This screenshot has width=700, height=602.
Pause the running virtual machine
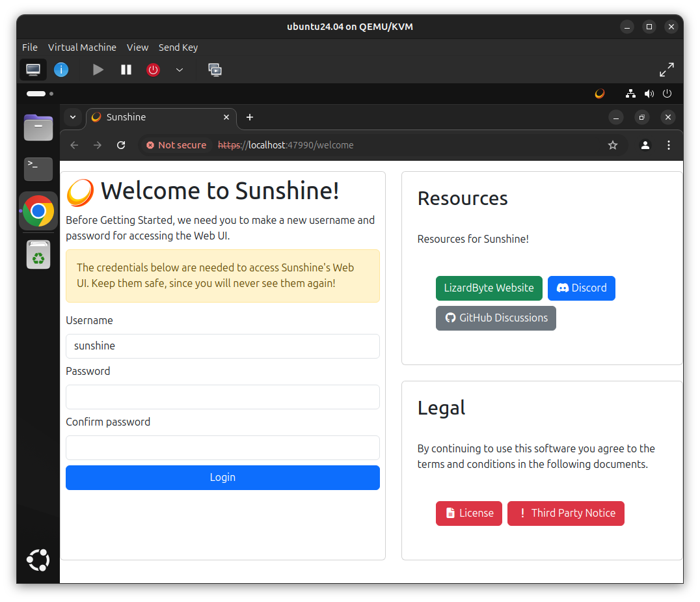point(126,70)
